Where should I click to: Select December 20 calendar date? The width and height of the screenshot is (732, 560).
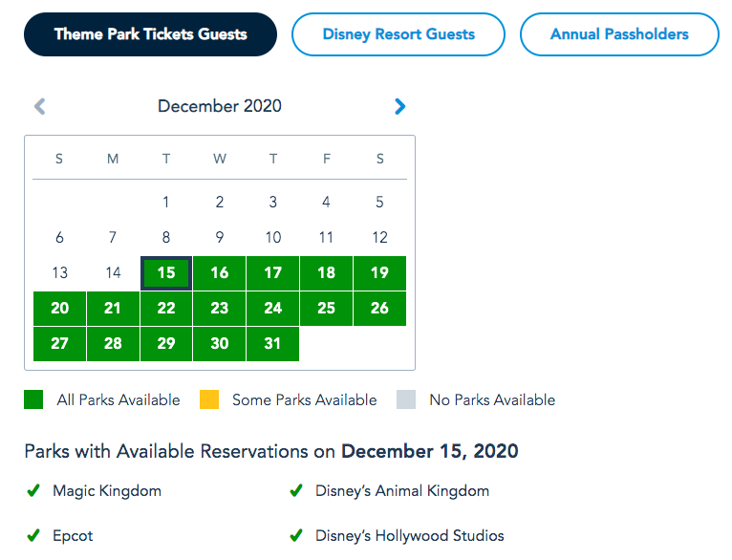[59, 309]
